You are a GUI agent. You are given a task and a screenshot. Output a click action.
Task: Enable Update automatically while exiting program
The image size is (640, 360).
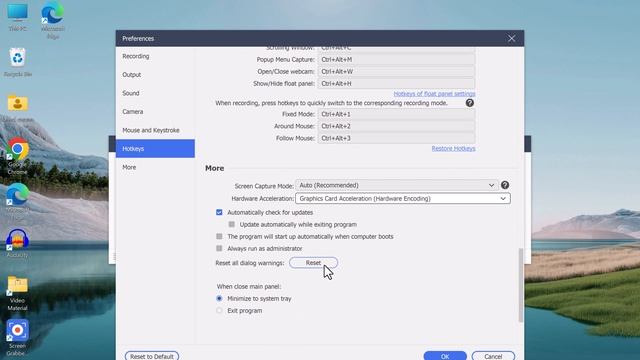pos(232,224)
